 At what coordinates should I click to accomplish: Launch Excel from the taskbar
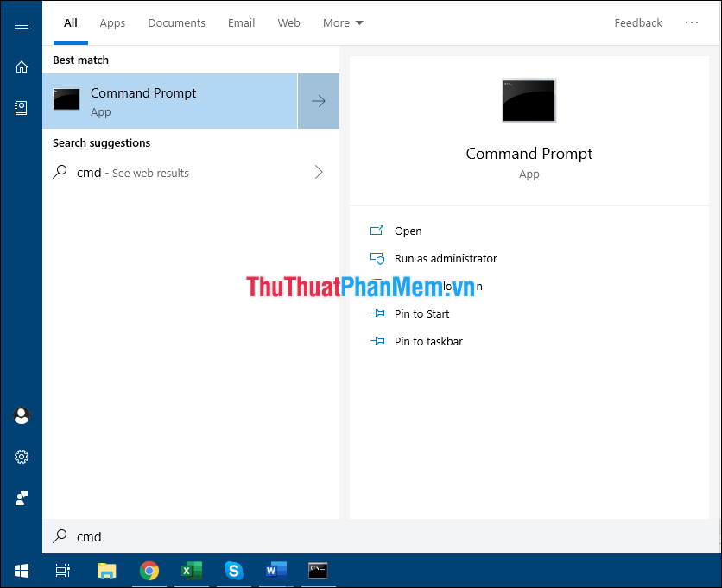(191, 571)
